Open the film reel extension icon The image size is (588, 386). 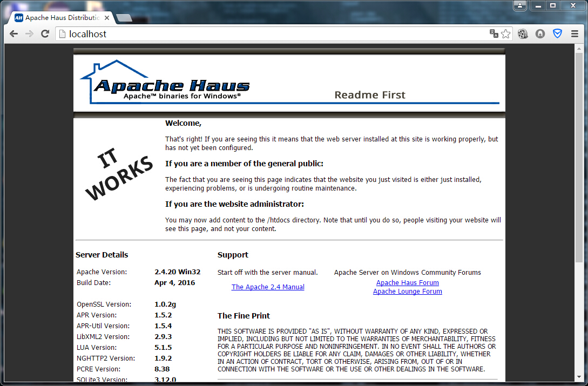click(x=522, y=34)
